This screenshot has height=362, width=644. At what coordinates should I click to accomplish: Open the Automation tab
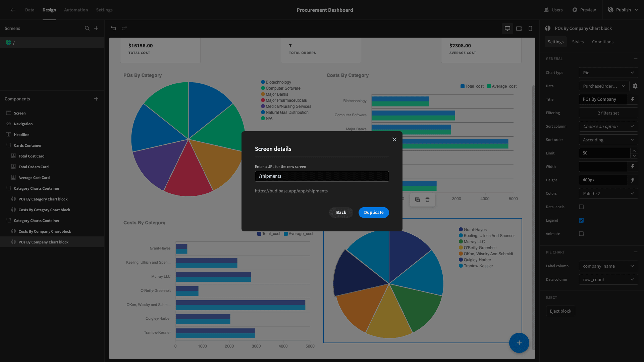click(76, 10)
